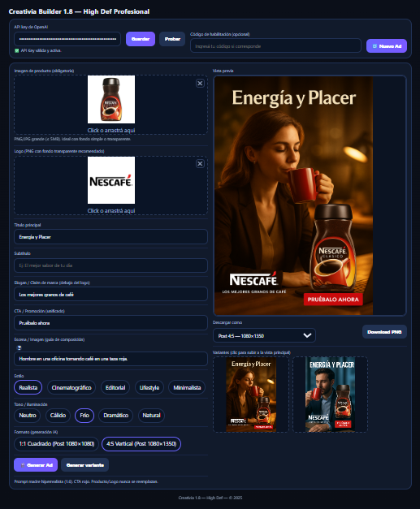Click the scene help question icon
This screenshot has height=509, width=420.
[x=19, y=347]
